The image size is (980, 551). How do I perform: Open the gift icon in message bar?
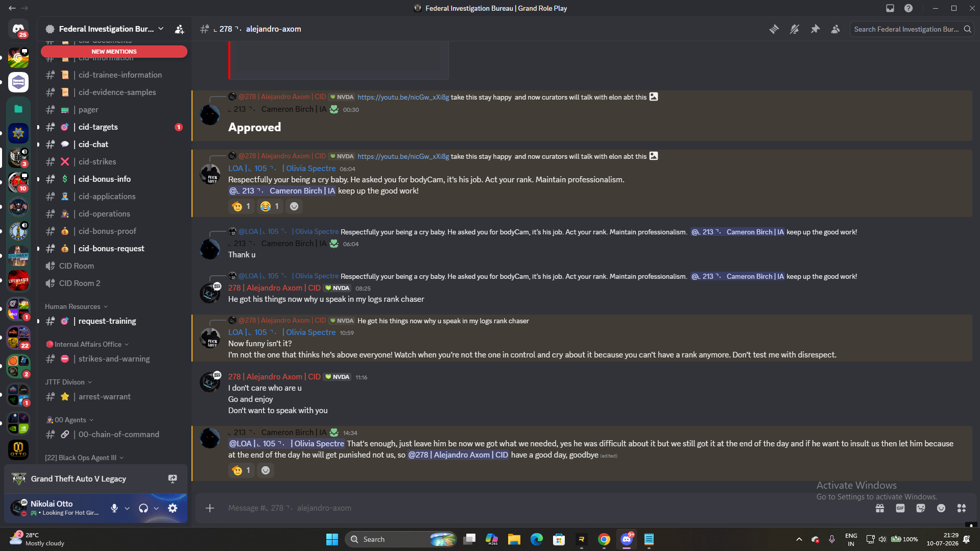coord(880,508)
